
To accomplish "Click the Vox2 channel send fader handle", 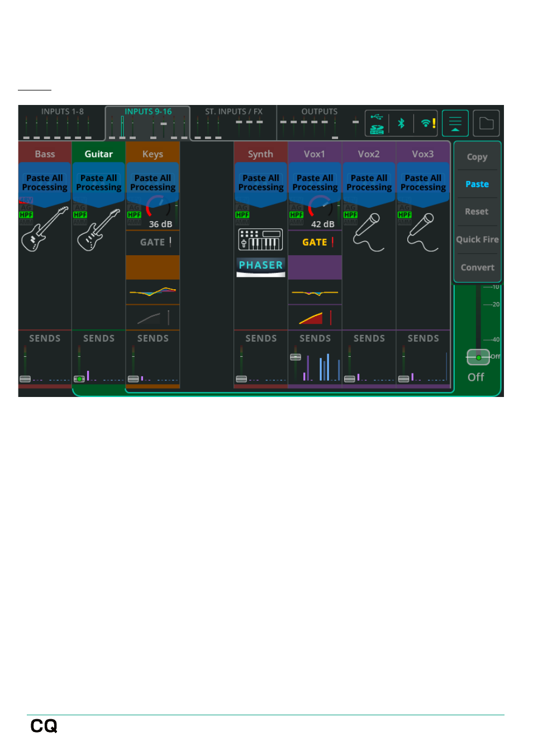I will [349, 379].
